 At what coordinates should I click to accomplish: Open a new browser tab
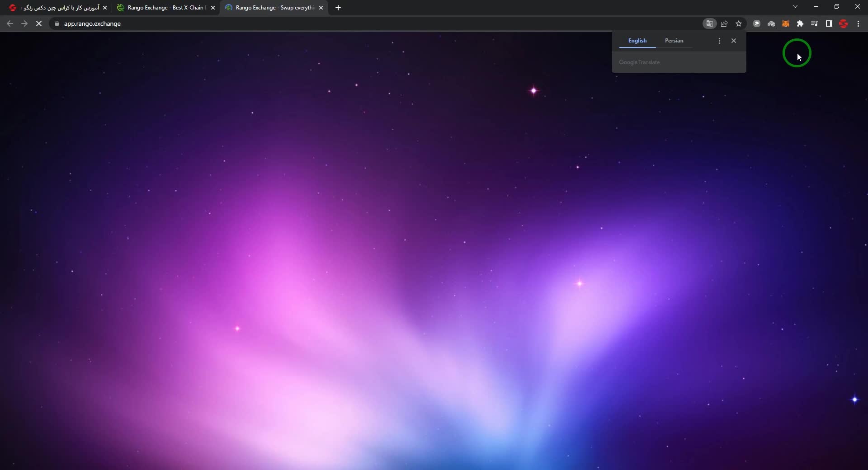[338, 8]
